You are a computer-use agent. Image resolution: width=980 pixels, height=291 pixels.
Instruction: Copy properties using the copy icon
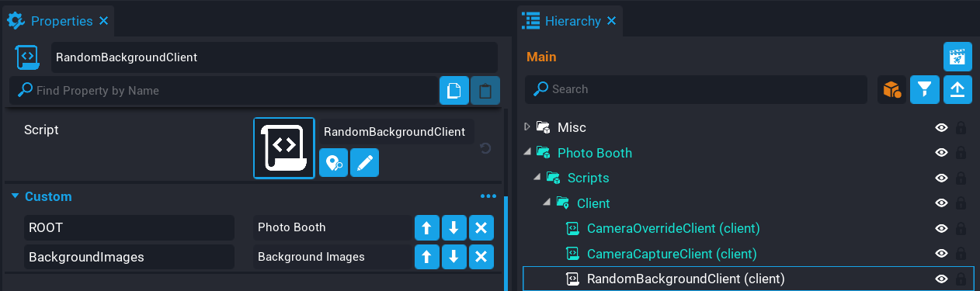[x=454, y=91]
